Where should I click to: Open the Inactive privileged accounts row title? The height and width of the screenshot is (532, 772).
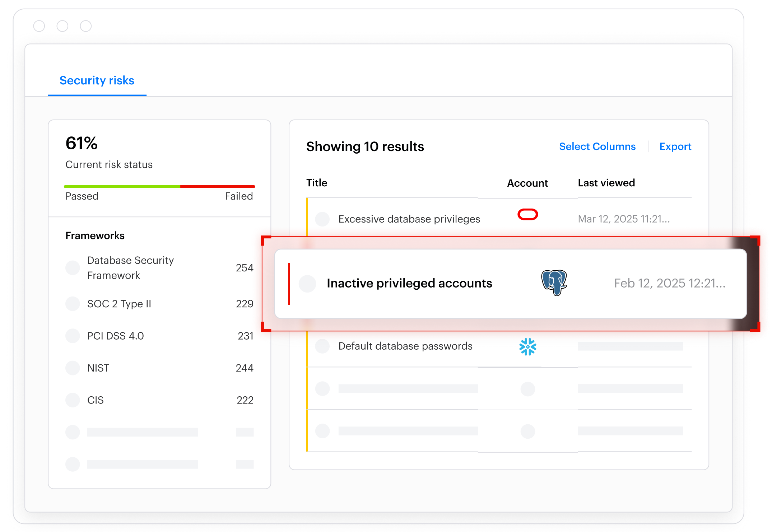(409, 283)
